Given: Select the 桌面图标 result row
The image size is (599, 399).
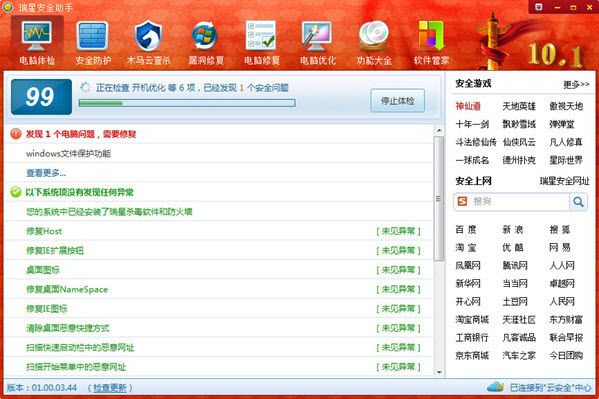Looking at the screenshot, I should click(x=219, y=270).
